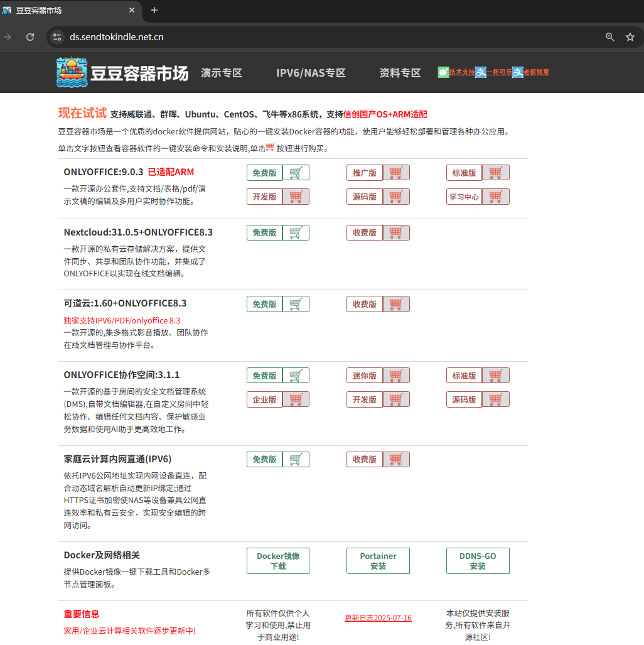Click the 推广版 text button

pyautogui.click(x=364, y=173)
